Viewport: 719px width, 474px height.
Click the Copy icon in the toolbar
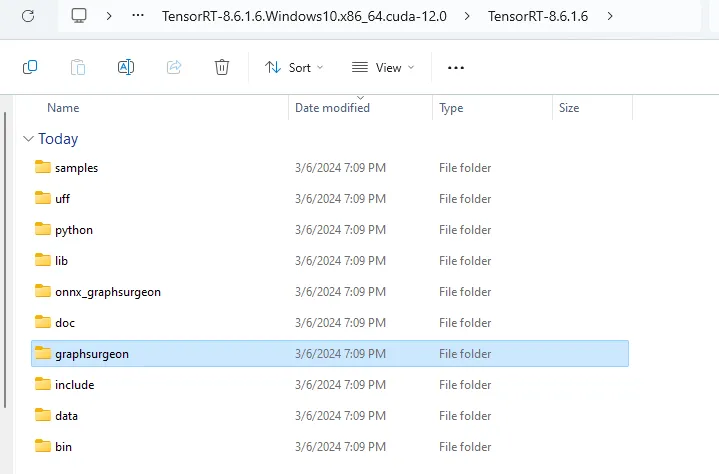click(30, 67)
